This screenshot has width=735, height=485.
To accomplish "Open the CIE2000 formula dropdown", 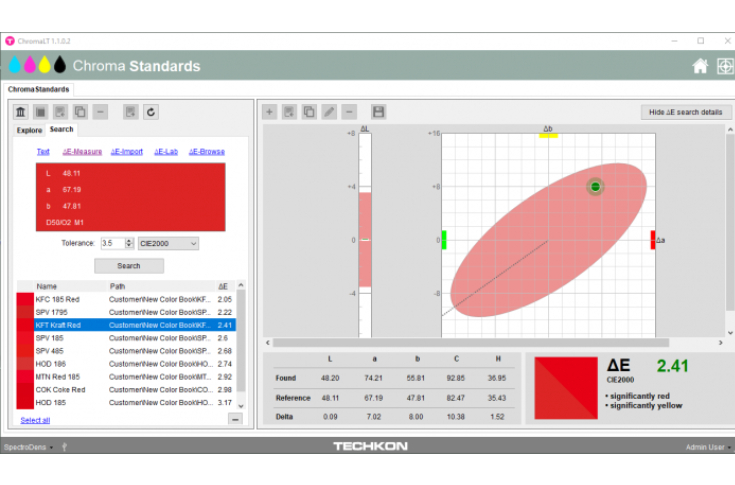I will 168,243.
